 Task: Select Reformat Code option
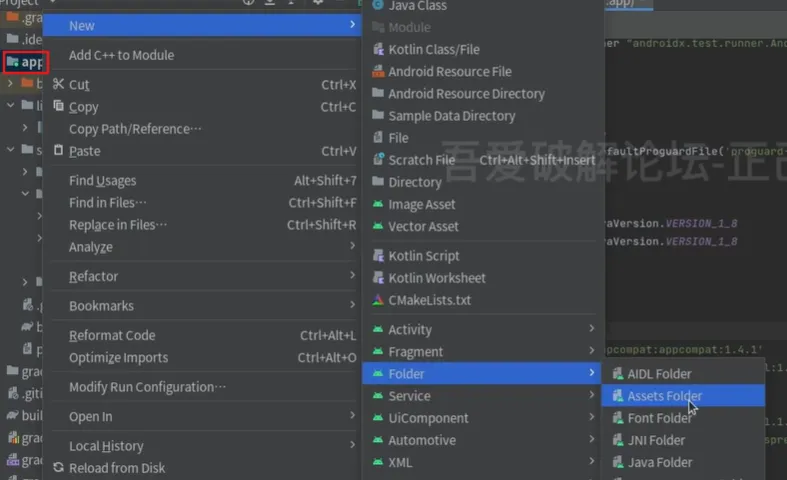click(x=112, y=335)
